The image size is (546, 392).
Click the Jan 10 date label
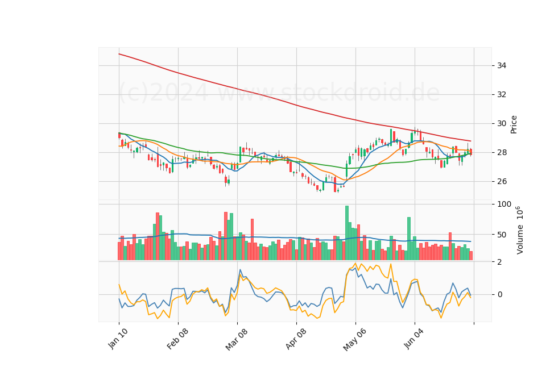[118, 339]
